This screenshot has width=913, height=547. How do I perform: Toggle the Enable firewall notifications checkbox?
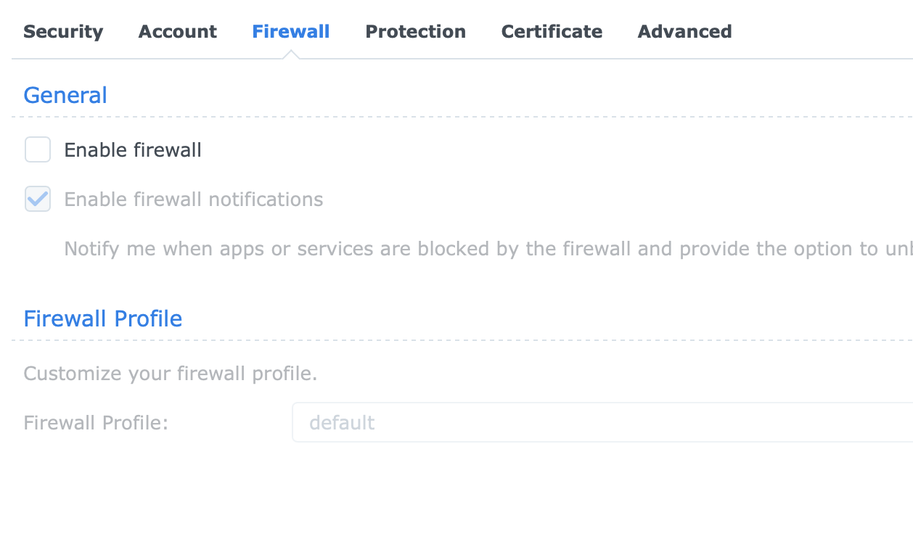click(x=38, y=199)
